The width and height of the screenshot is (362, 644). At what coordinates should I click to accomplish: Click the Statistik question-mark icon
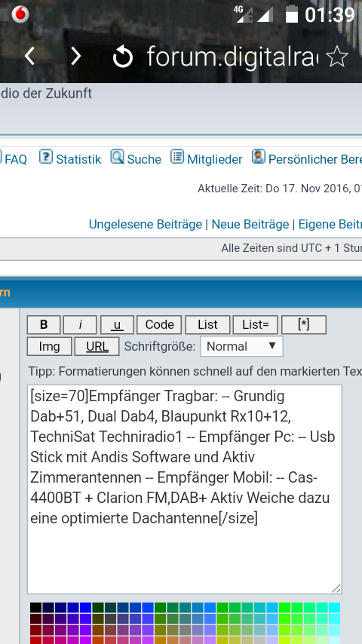(x=45, y=157)
